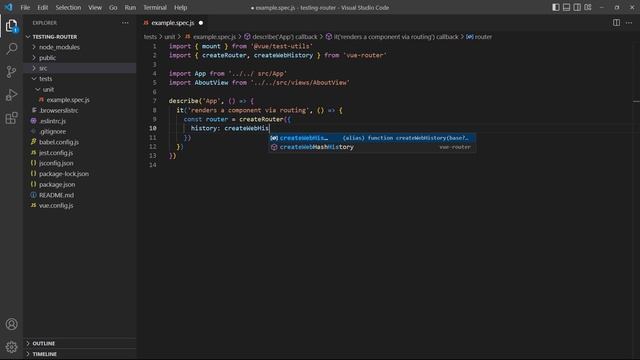Image resolution: width=640 pixels, height=360 pixels.
Task: Click the '@vue/test-utils' import string
Action: (282, 46)
